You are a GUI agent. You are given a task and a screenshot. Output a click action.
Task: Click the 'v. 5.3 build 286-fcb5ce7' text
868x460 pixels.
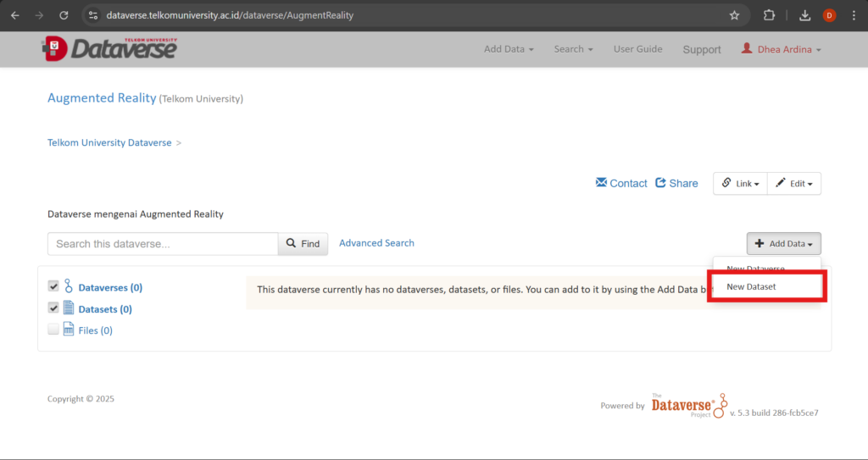(x=774, y=413)
